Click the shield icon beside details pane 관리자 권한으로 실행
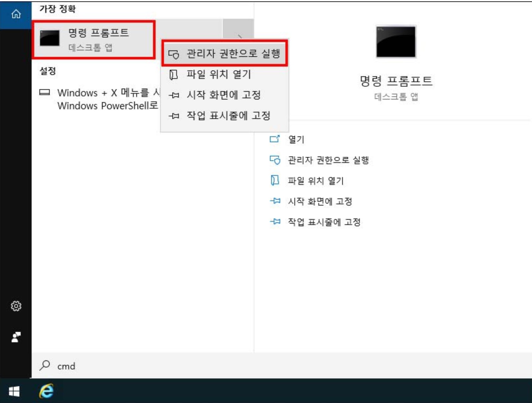Image resolution: width=532 pixels, height=403 pixels. tap(275, 160)
